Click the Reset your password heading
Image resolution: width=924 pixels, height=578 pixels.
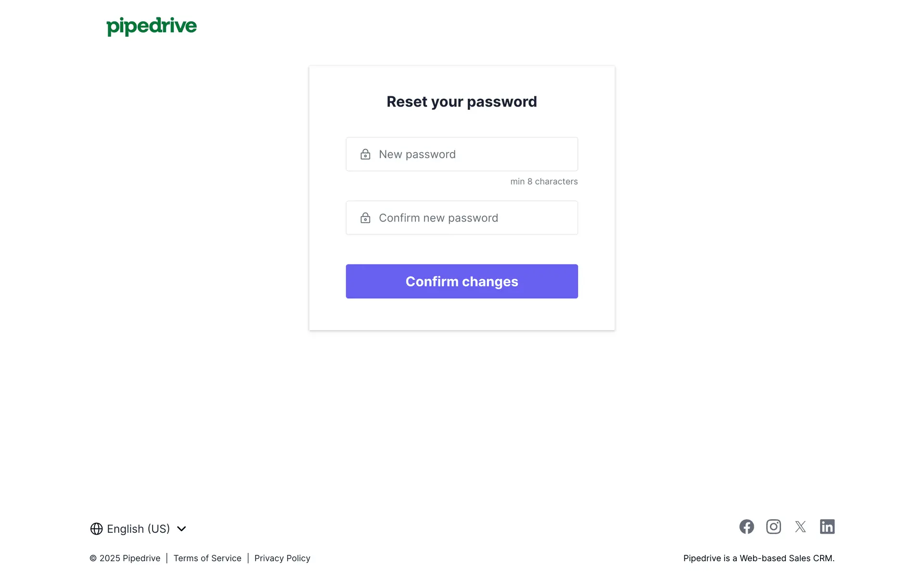click(462, 102)
